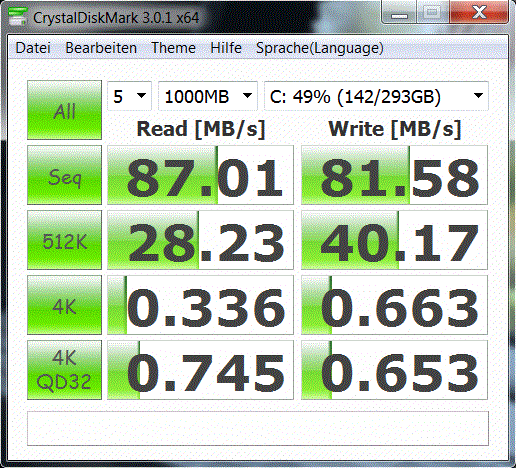Click the 4K QD32 read result 0.745
516x468 pixels.
tap(200, 370)
